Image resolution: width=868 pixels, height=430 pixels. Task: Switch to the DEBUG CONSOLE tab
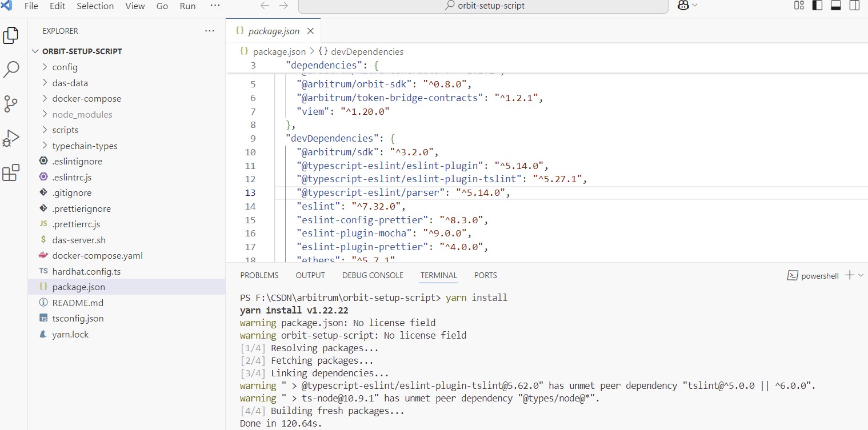[x=373, y=275]
